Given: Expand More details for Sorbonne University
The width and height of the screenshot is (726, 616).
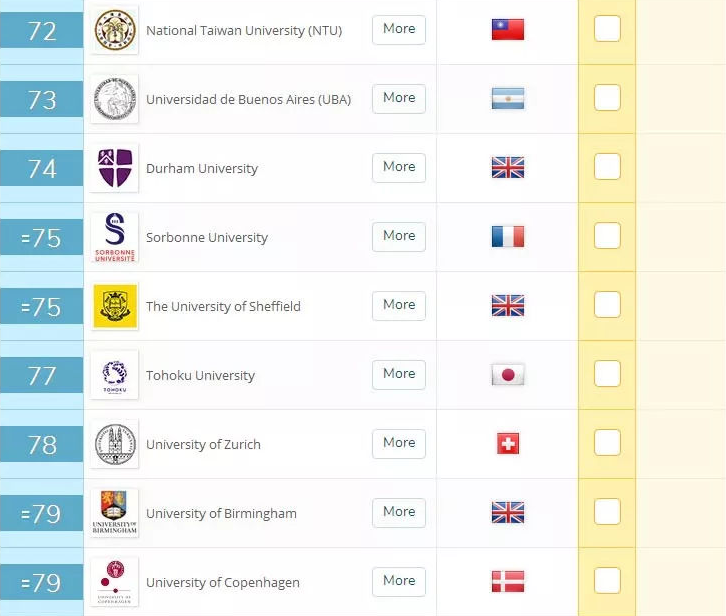Looking at the screenshot, I should pos(399,237).
